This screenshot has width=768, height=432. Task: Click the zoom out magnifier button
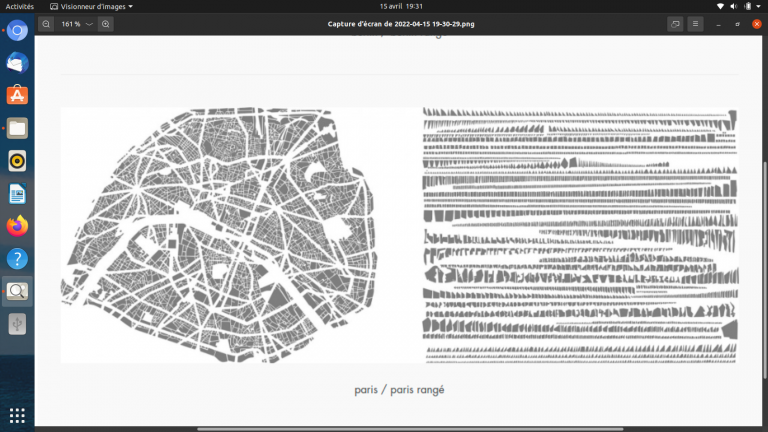point(46,23)
